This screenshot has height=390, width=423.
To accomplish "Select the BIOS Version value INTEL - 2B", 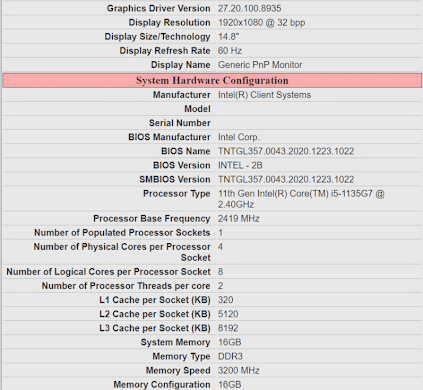I will coord(240,165).
